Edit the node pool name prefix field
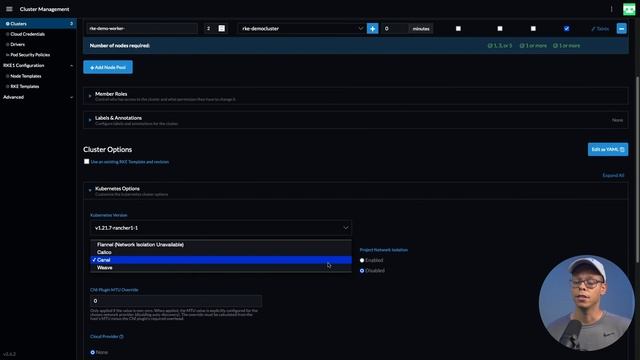Screen dimensions: 640x360 [142, 29]
